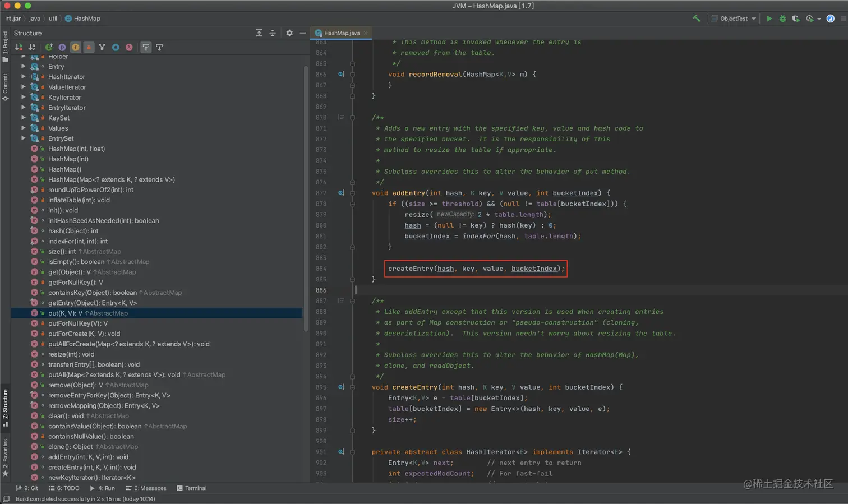The height and width of the screenshot is (504, 848).
Task: Select put(K, V): V in Structure tree
Action: click(157, 313)
